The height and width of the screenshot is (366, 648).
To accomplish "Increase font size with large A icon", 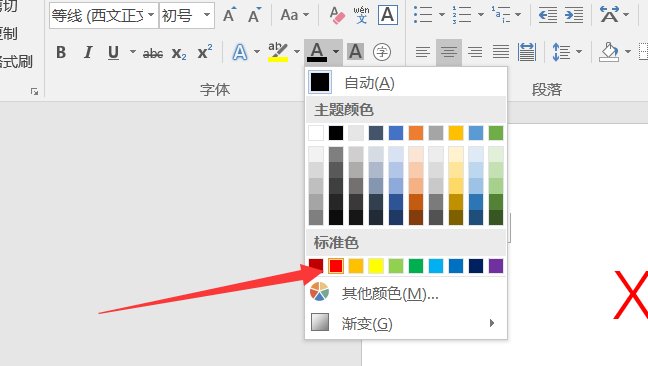I will 229,15.
